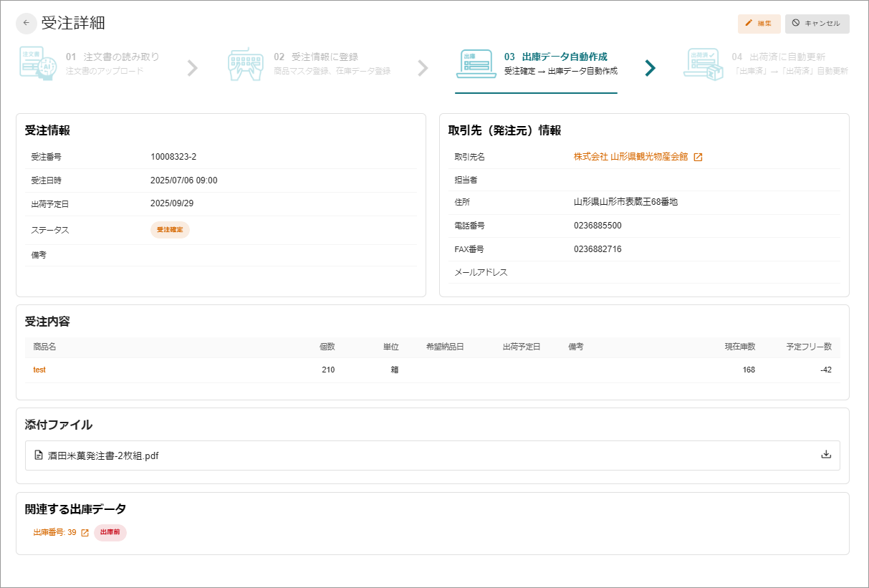Click the step 01 order-sheet scan icon

[38, 63]
